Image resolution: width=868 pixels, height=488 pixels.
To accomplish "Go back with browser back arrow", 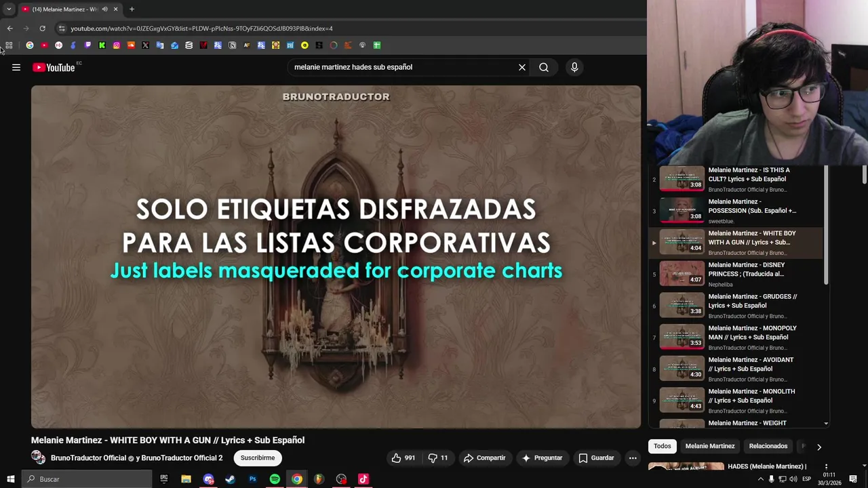I will pyautogui.click(x=9, y=28).
